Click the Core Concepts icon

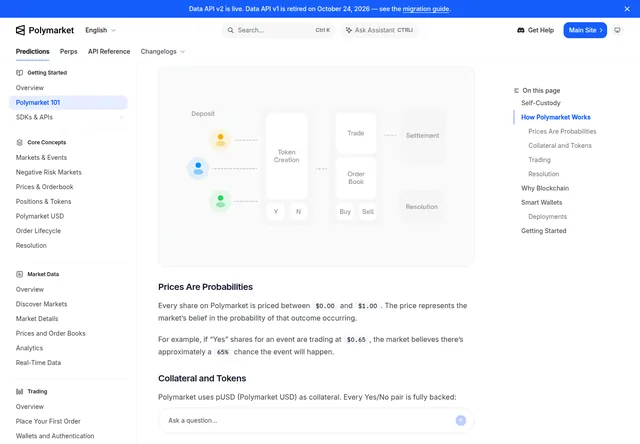point(19,142)
